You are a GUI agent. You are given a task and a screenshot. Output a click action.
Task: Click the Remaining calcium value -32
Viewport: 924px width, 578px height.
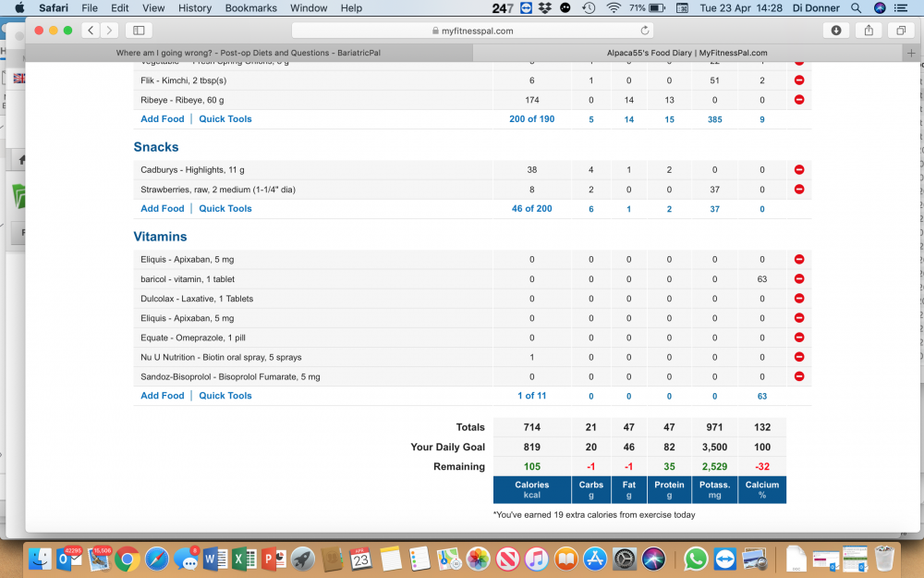762,466
